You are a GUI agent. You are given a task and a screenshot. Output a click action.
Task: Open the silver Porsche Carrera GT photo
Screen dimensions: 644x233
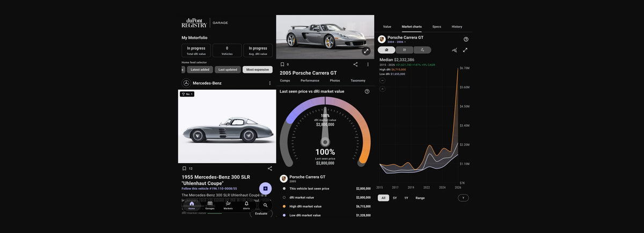(x=325, y=37)
